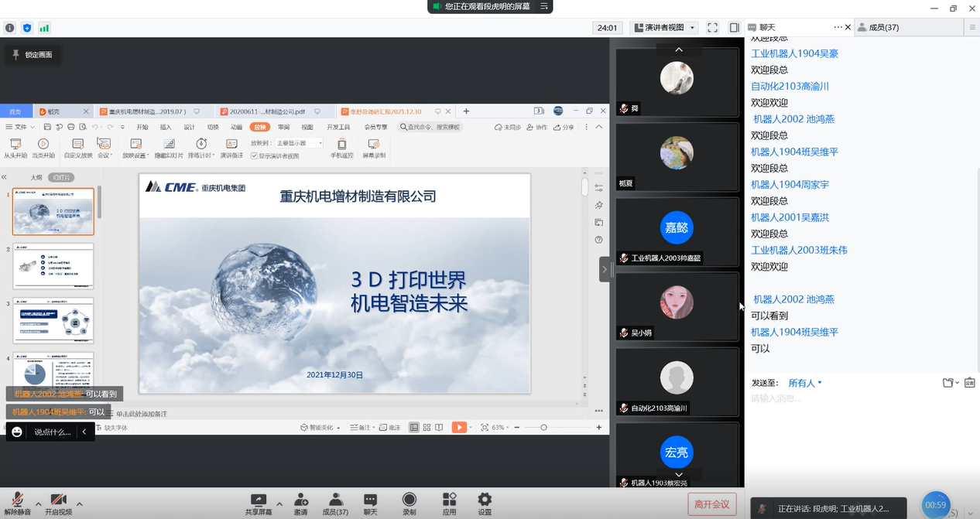Click chat sender name 工业机器人1904吴豪
980x519 pixels.
[794, 53]
